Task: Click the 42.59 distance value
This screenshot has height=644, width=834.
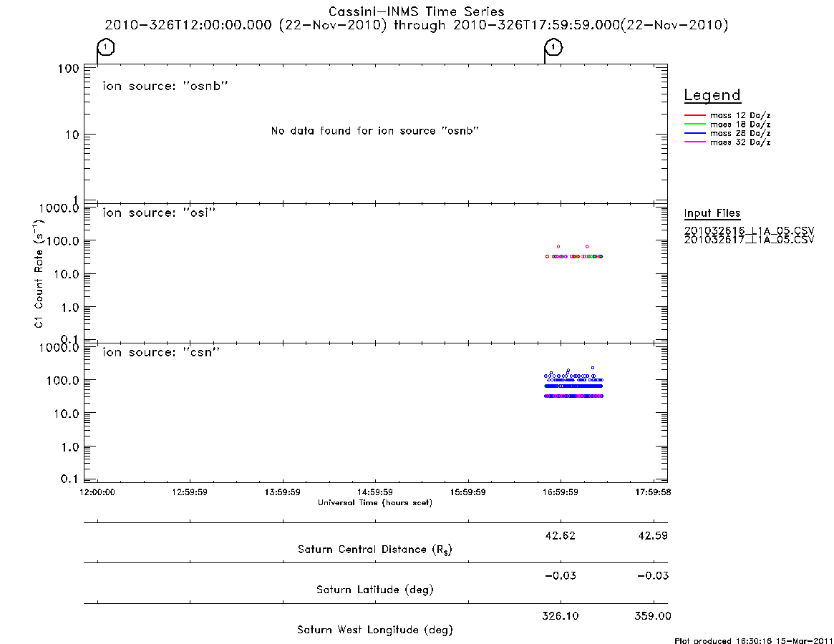Action: click(653, 535)
